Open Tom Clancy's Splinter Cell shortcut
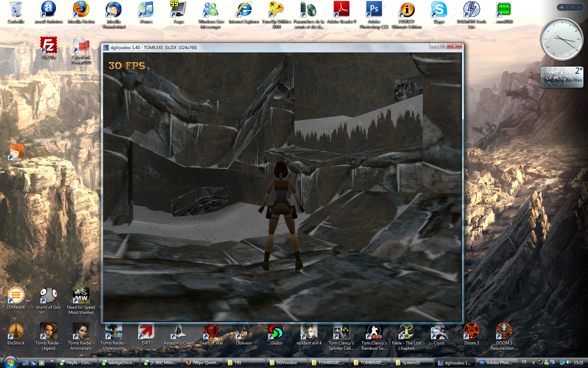This screenshot has width=588, height=368. click(x=342, y=336)
